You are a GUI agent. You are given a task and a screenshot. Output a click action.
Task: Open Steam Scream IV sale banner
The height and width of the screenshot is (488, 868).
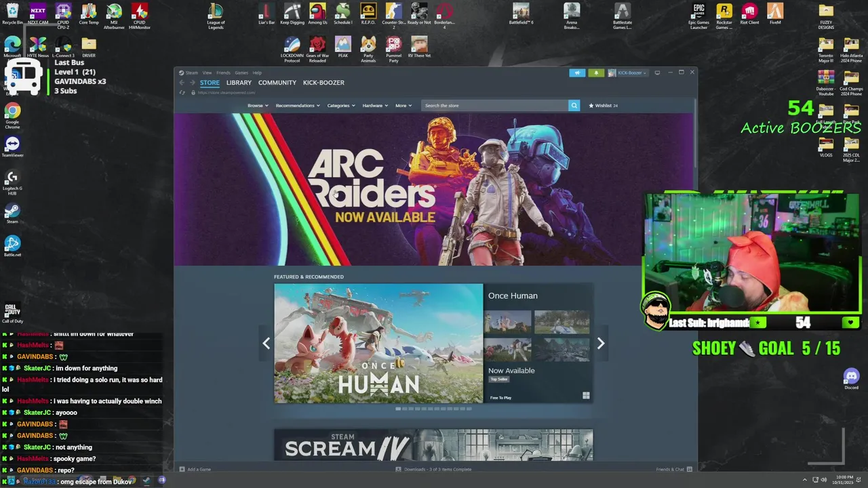click(x=433, y=445)
